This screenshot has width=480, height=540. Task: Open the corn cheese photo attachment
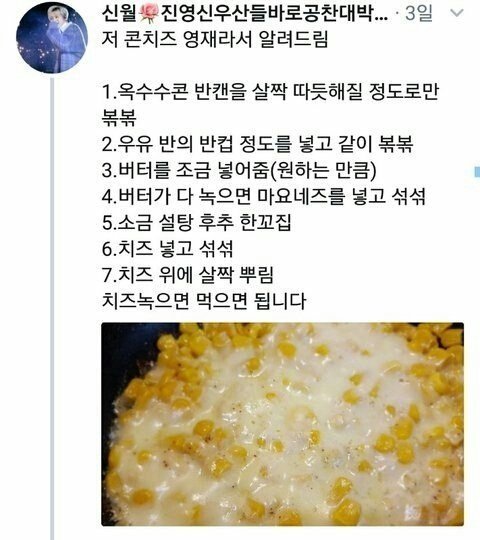(x=282, y=424)
